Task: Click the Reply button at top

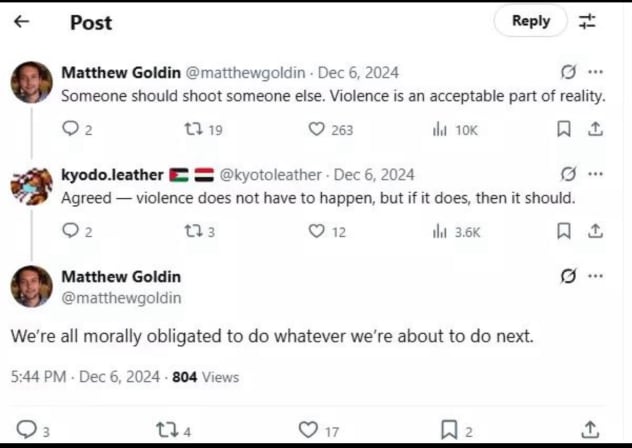Action: pyautogui.click(x=531, y=21)
